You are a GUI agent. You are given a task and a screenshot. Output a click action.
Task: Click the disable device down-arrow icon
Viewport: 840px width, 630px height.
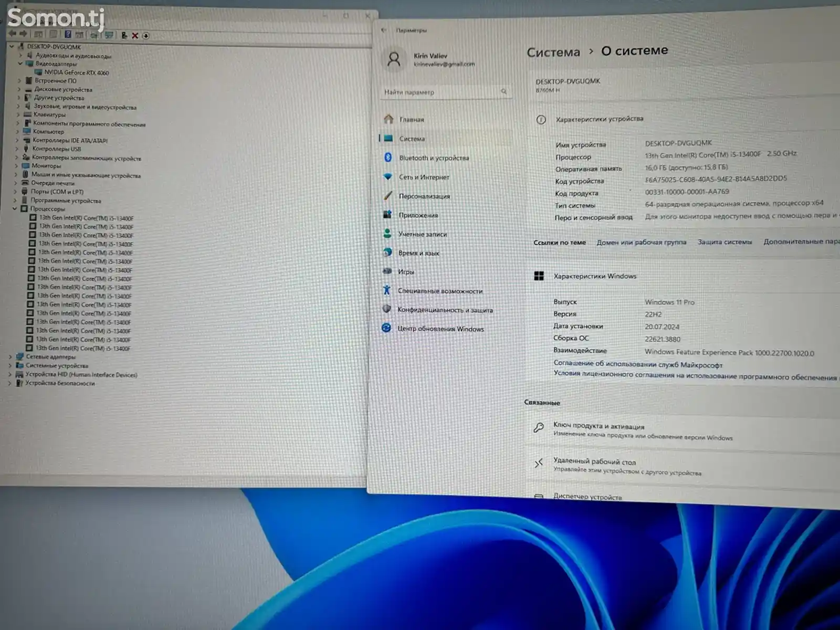click(x=146, y=36)
